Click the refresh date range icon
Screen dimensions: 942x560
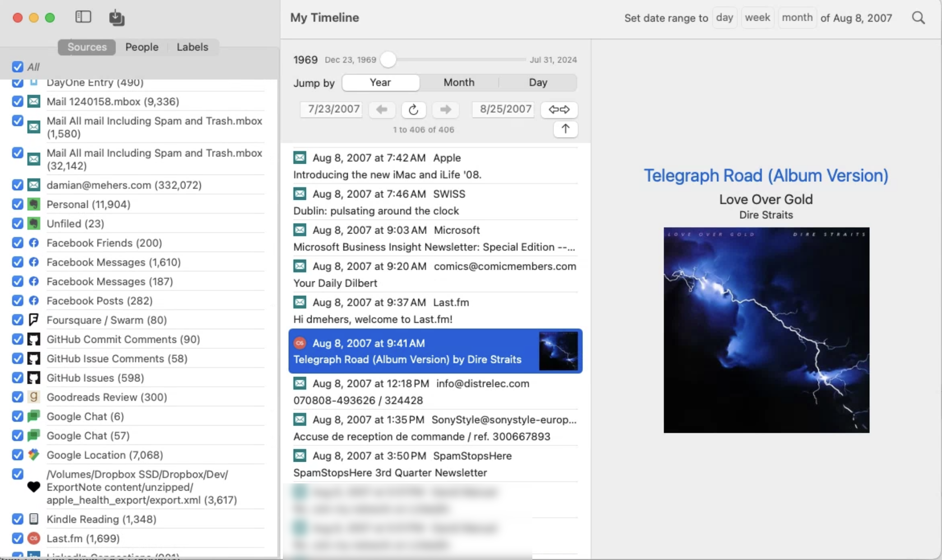click(x=413, y=110)
